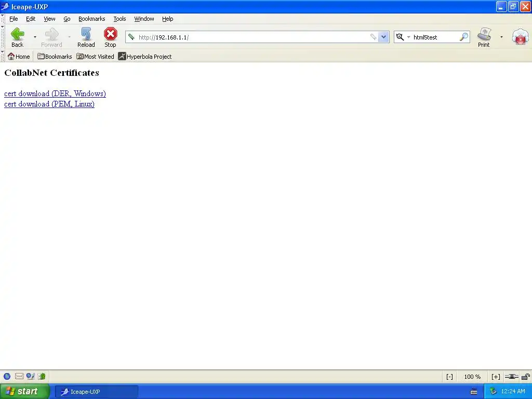
Task: Open Navigator from the status bar component icons
Action: click(7, 376)
